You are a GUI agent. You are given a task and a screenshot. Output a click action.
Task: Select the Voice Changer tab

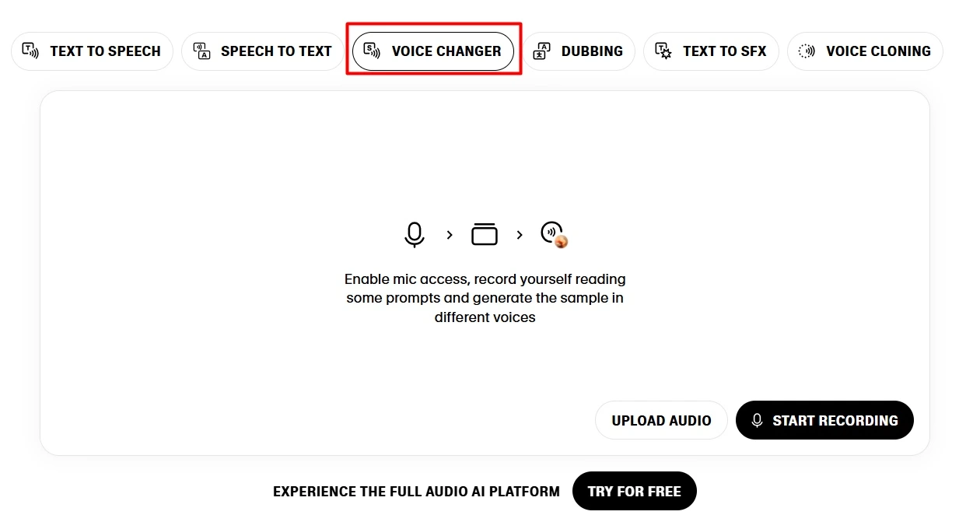(x=433, y=51)
